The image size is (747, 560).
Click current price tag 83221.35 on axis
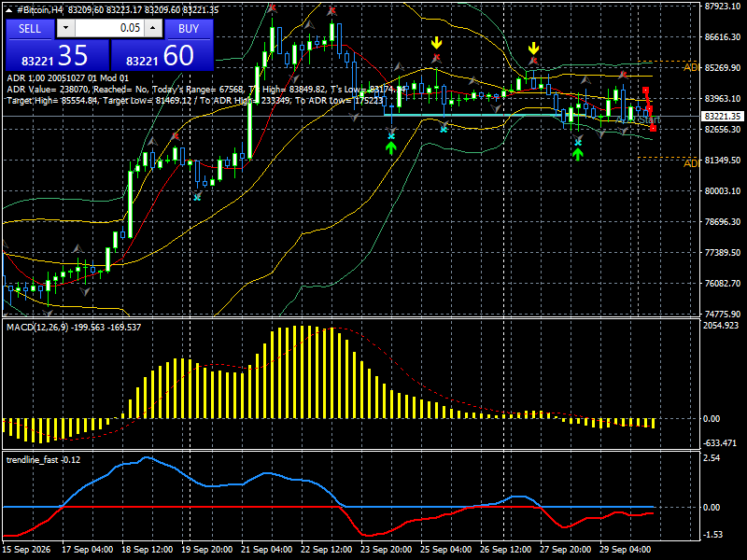[722, 116]
